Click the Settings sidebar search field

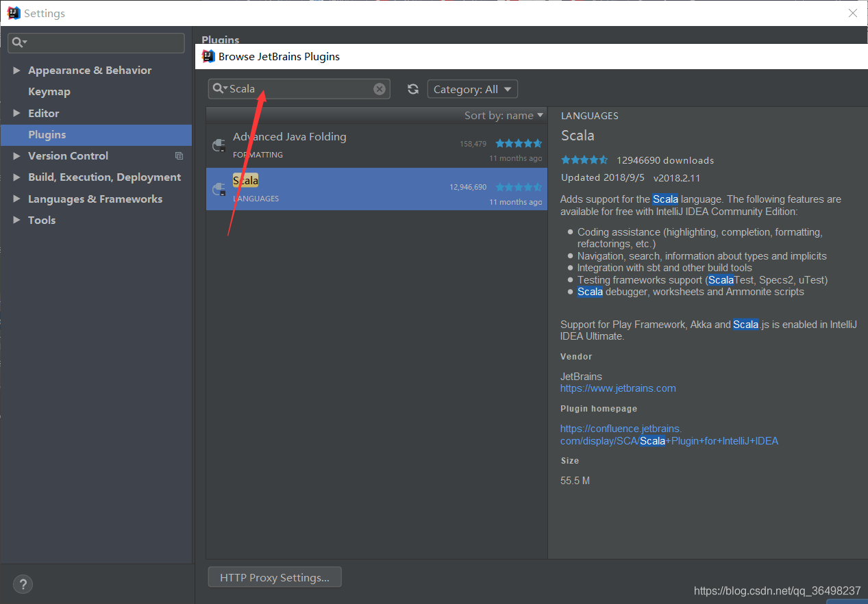96,42
